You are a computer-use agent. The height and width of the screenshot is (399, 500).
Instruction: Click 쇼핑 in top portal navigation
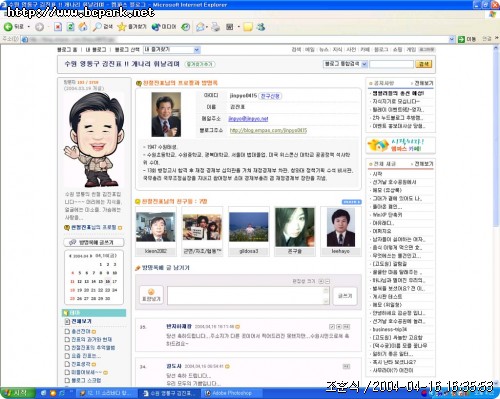(x=397, y=50)
